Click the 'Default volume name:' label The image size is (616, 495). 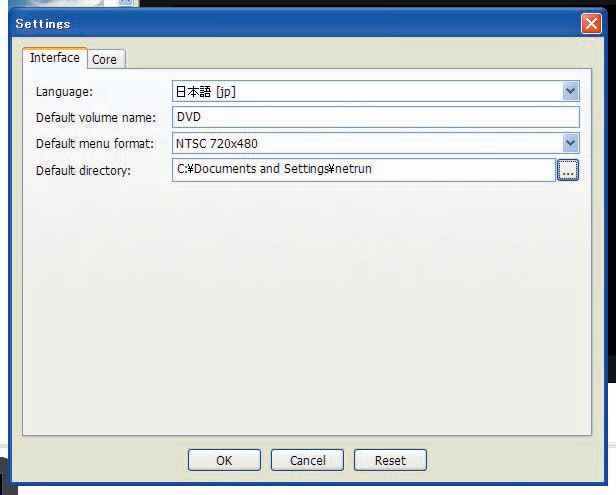point(96,117)
